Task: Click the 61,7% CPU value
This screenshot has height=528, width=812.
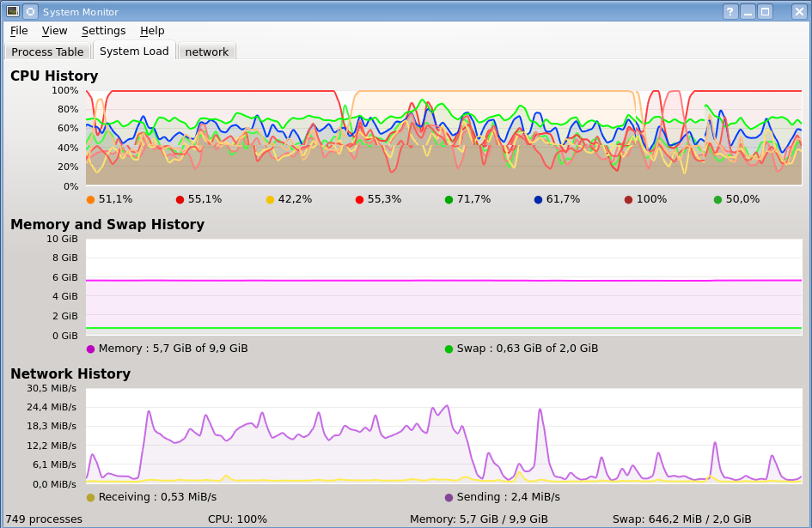Action: click(x=563, y=199)
